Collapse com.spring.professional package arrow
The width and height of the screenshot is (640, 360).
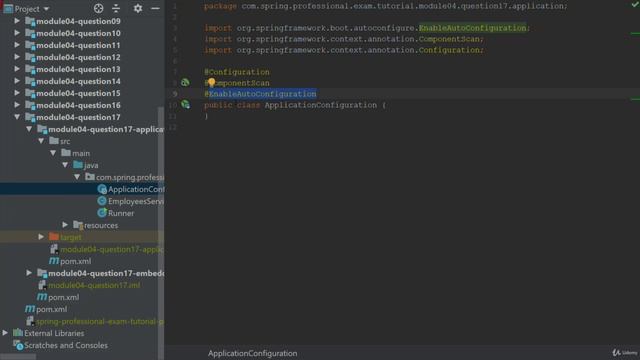tap(77, 177)
